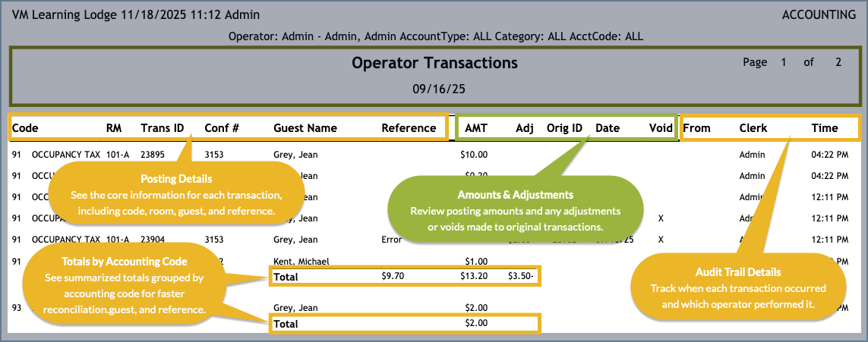Click the Error reference text
The image size is (868, 342).
pyautogui.click(x=391, y=240)
